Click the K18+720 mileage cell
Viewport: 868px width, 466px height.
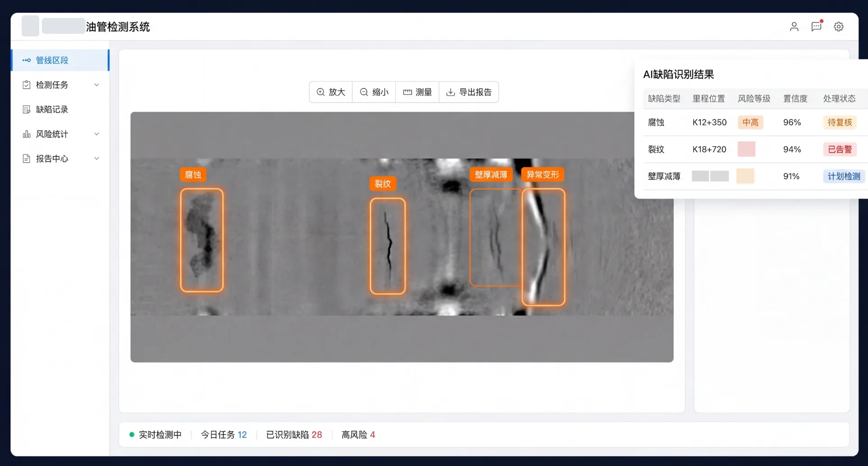709,149
